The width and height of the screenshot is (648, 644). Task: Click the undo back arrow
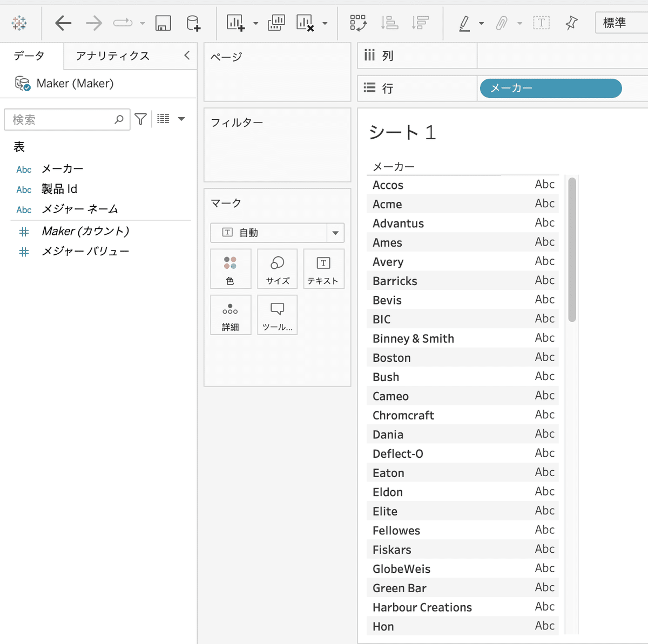pyautogui.click(x=63, y=23)
